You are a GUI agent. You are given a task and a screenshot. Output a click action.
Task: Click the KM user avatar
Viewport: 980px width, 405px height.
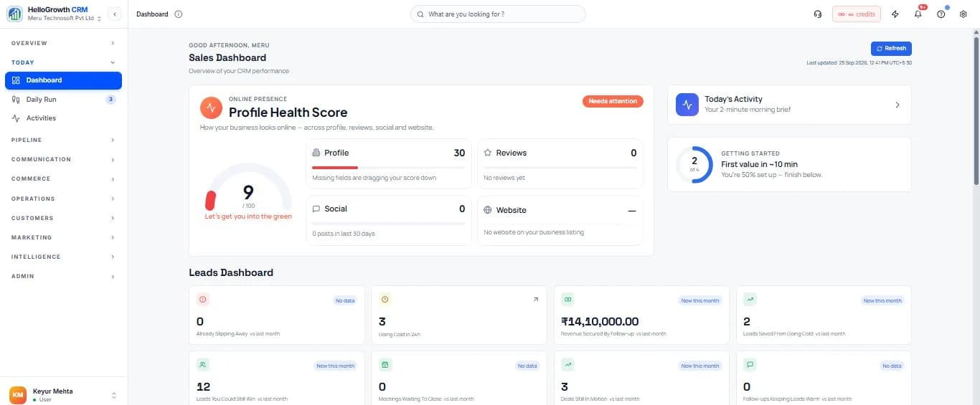click(x=18, y=395)
